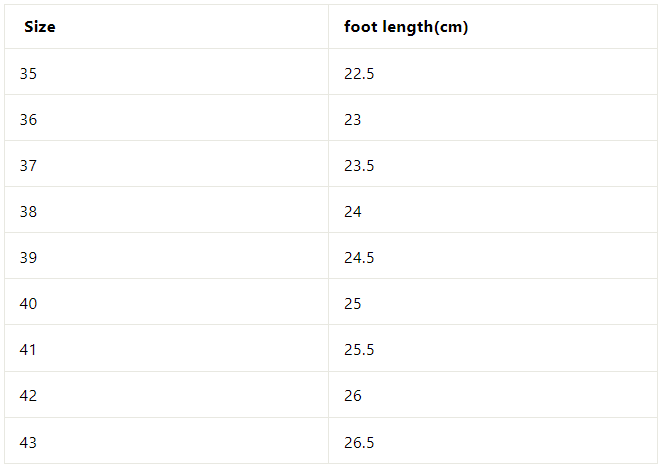This screenshot has width=664, height=468.
Task: Click the foot length(cm) column header
Action: [406, 27]
